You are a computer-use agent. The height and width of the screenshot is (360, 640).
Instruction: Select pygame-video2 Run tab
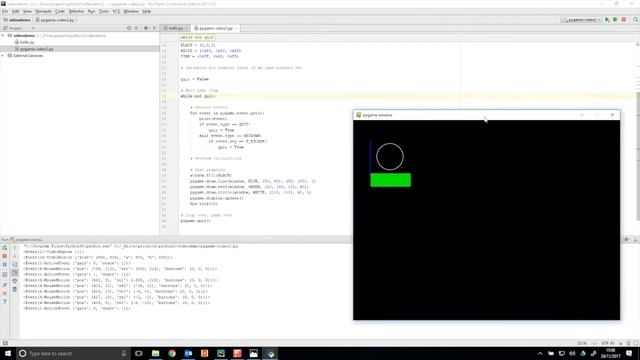[x=27, y=240]
